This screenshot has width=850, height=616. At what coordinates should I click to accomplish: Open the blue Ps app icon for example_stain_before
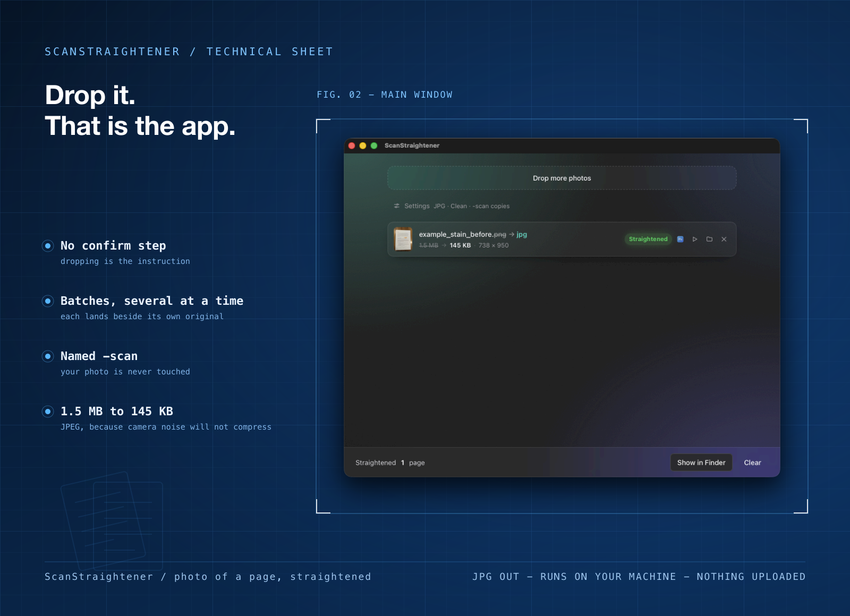tap(680, 239)
